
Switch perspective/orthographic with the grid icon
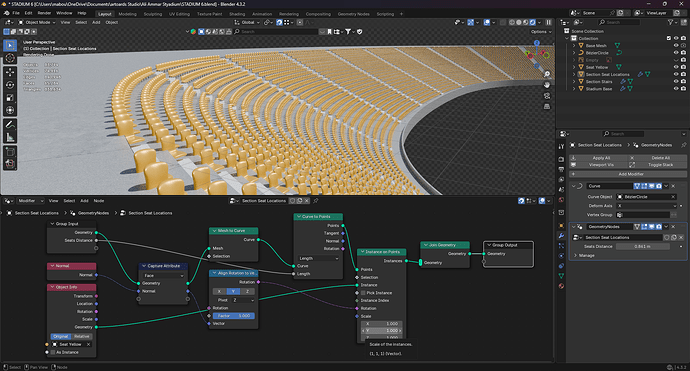tap(547, 106)
